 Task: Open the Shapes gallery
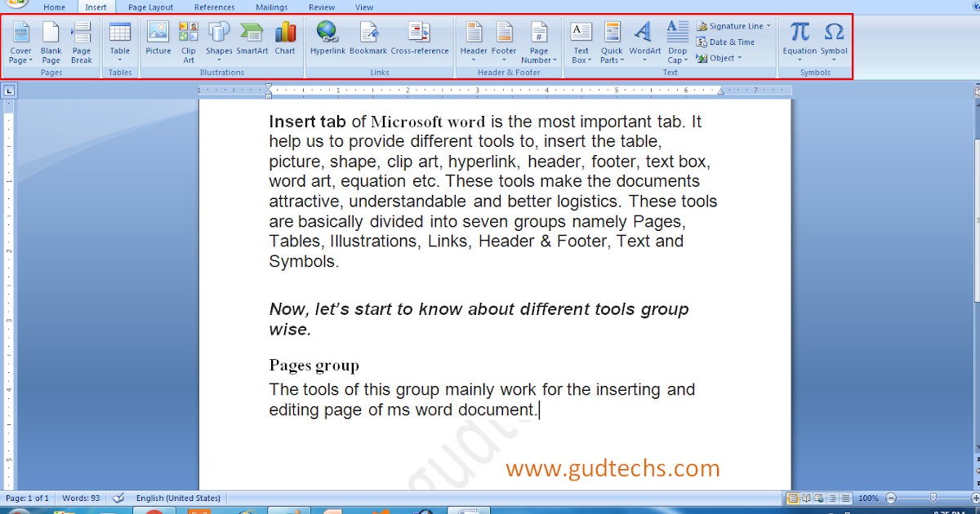pos(218,41)
